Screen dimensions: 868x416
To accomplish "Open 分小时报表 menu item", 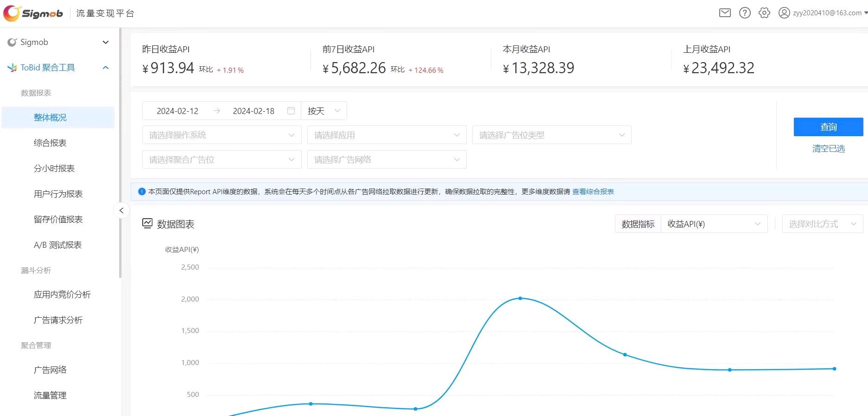I will tap(54, 169).
